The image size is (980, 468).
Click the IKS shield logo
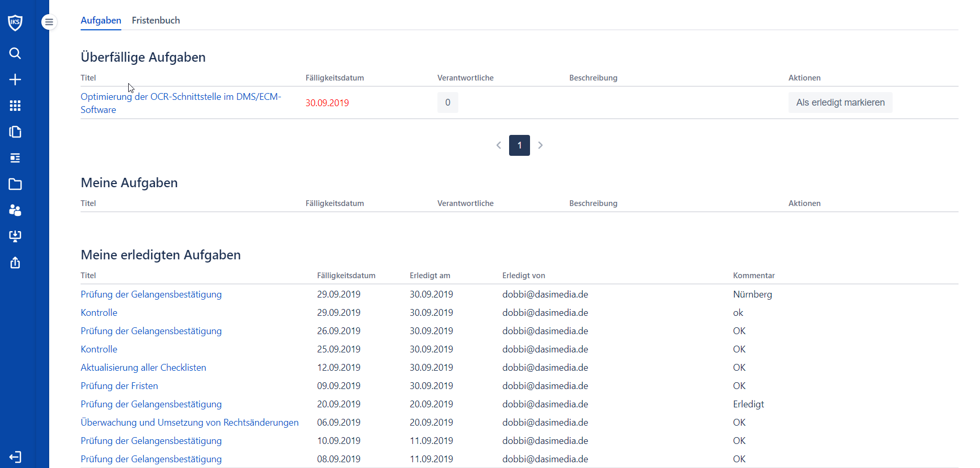click(x=15, y=22)
